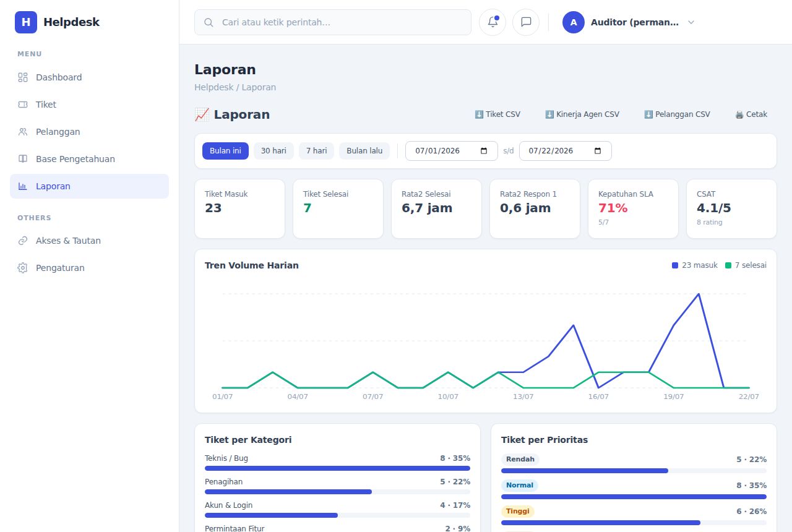The height and width of the screenshot is (532, 792).
Task: Click the Penagihan category bar
Action: point(337,492)
